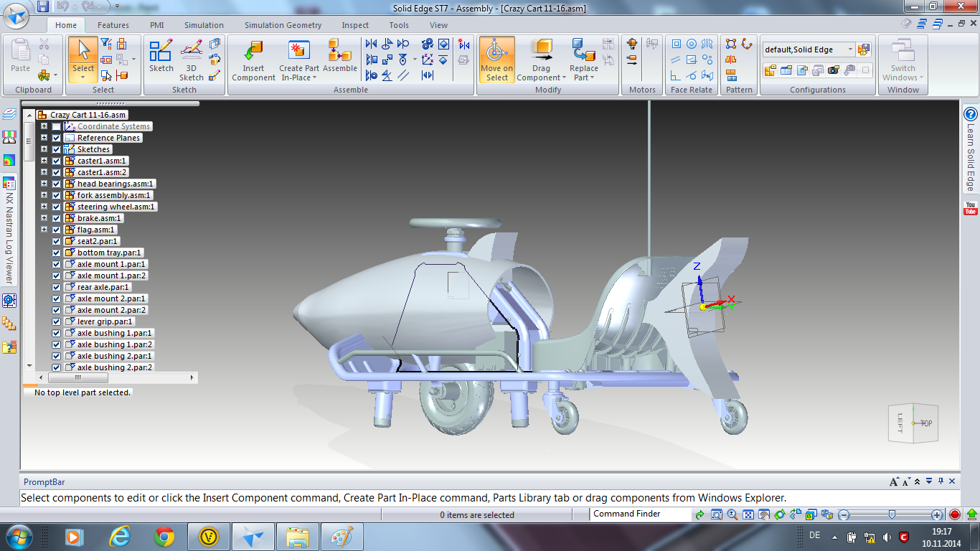Toggle visibility checkbox for Coordinate Systems
980x551 pixels.
(57, 126)
